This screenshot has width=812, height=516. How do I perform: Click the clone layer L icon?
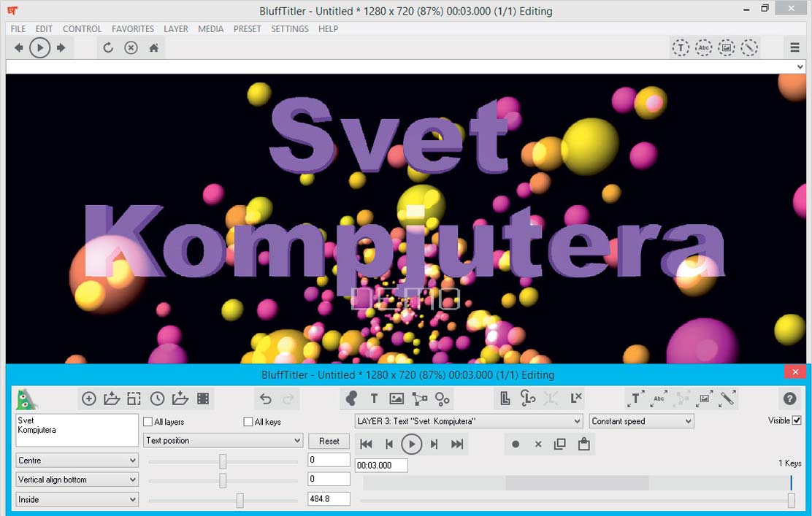tap(505, 398)
